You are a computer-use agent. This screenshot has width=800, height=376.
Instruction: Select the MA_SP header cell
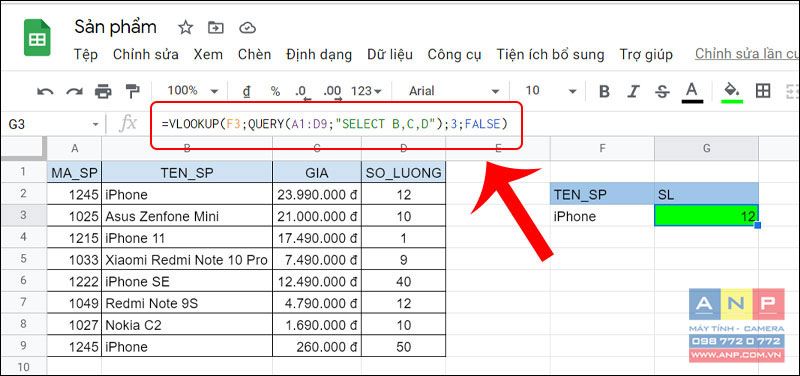click(74, 173)
